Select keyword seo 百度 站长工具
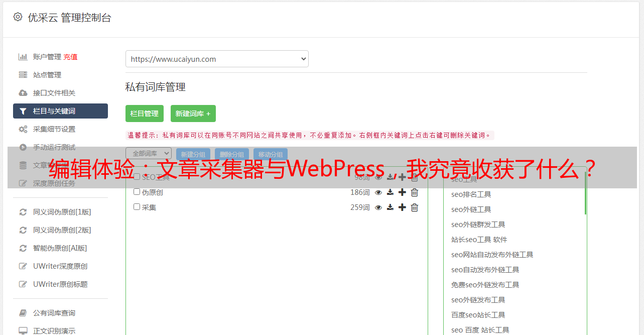This screenshot has height=335, width=644. pos(480,330)
